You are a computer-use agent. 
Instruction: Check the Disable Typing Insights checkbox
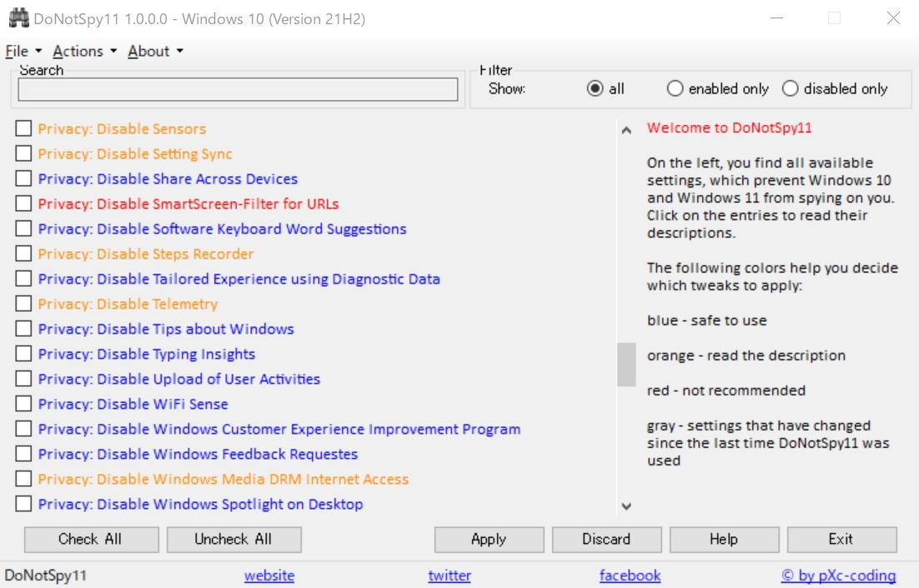tap(23, 354)
